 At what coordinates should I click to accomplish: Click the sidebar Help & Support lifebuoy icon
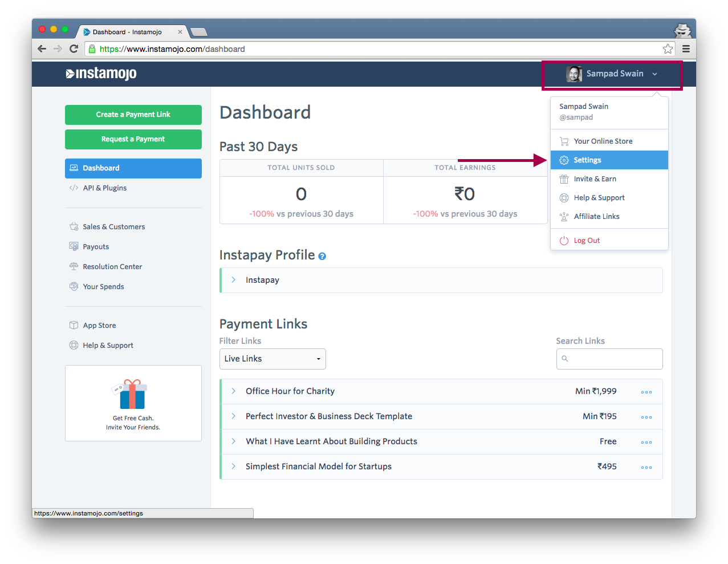point(74,345)
